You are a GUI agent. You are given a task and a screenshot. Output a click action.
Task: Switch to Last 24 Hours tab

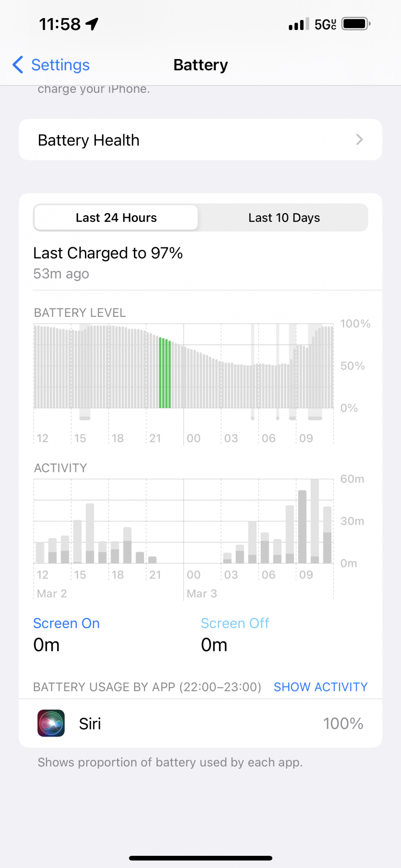tap(116, 217)
